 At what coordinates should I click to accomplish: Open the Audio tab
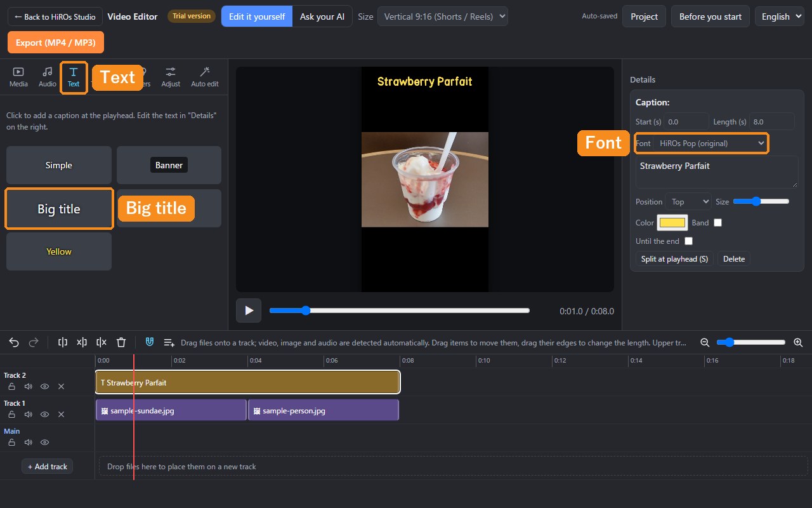(x=48, y=77)
